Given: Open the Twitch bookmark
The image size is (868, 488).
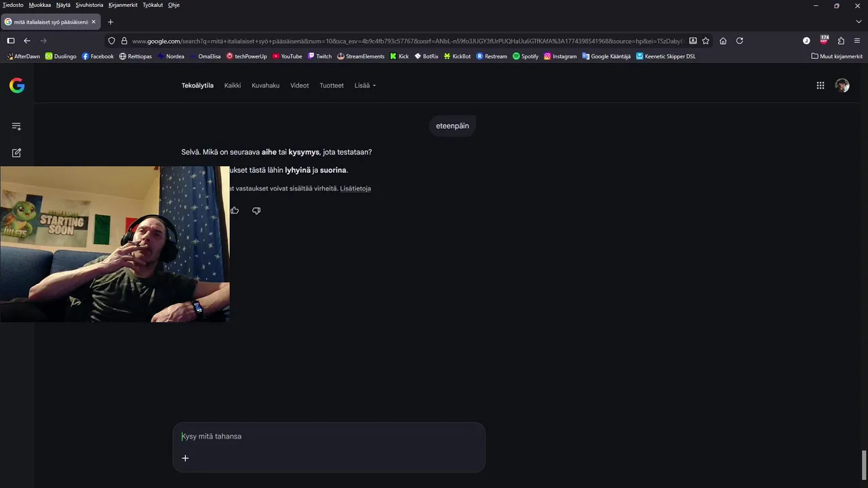Looking at the screenshot, I should point(319,56).
